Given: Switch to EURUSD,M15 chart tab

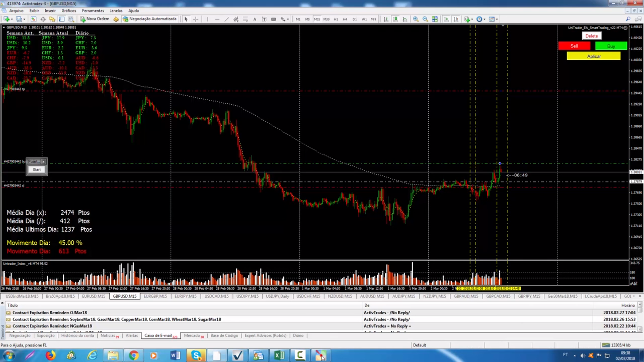Looking at the screenshot, I should point(94,296).
